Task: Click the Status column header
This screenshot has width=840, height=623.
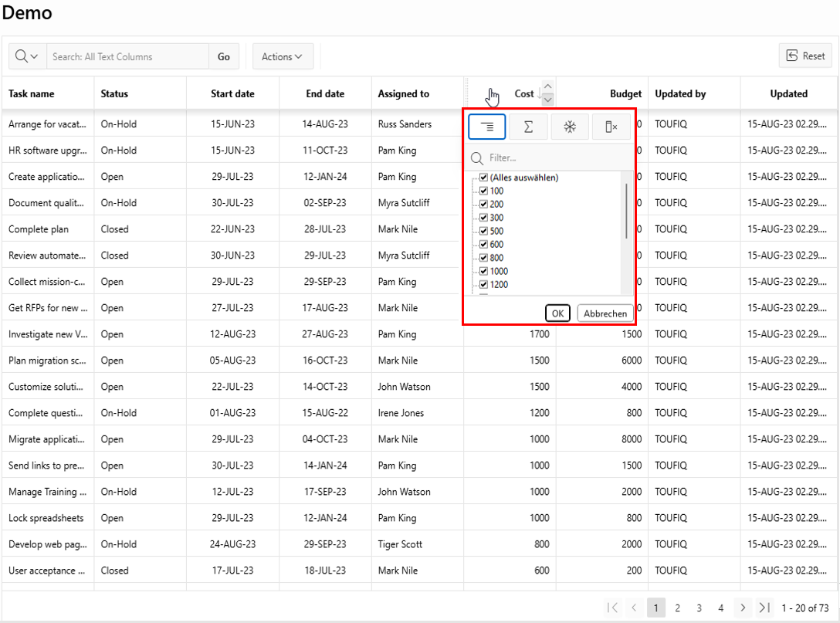Action: [114, 94]
